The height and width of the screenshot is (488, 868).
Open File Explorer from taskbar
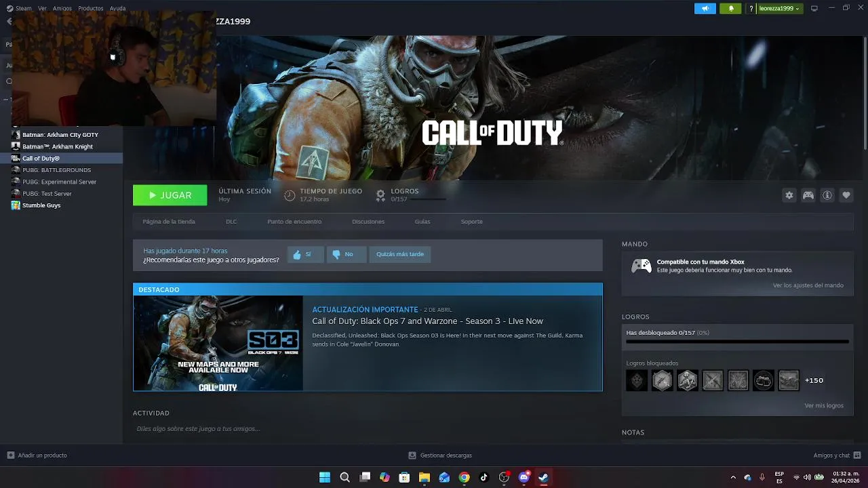(424, 477)
